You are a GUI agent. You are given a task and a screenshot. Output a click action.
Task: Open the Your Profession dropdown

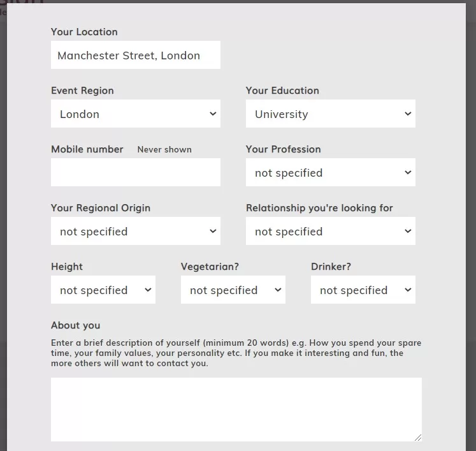point(330,173)
